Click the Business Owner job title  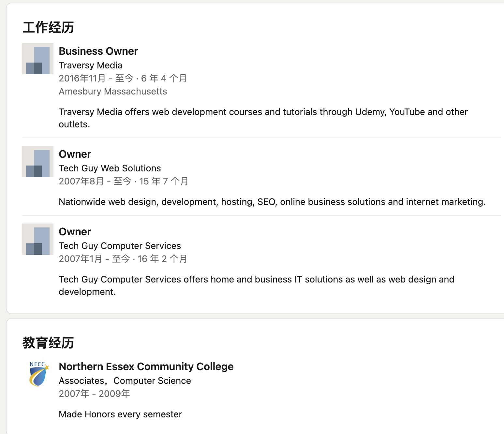(98, 51)
